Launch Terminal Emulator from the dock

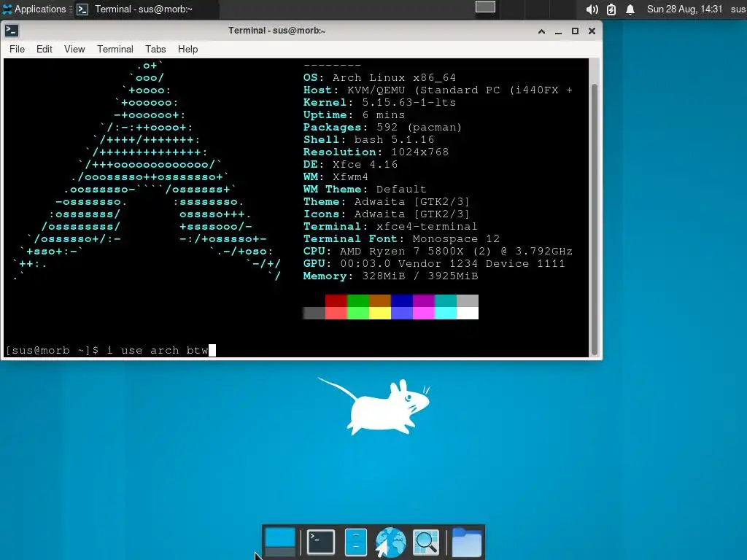[x=321, y=542]
